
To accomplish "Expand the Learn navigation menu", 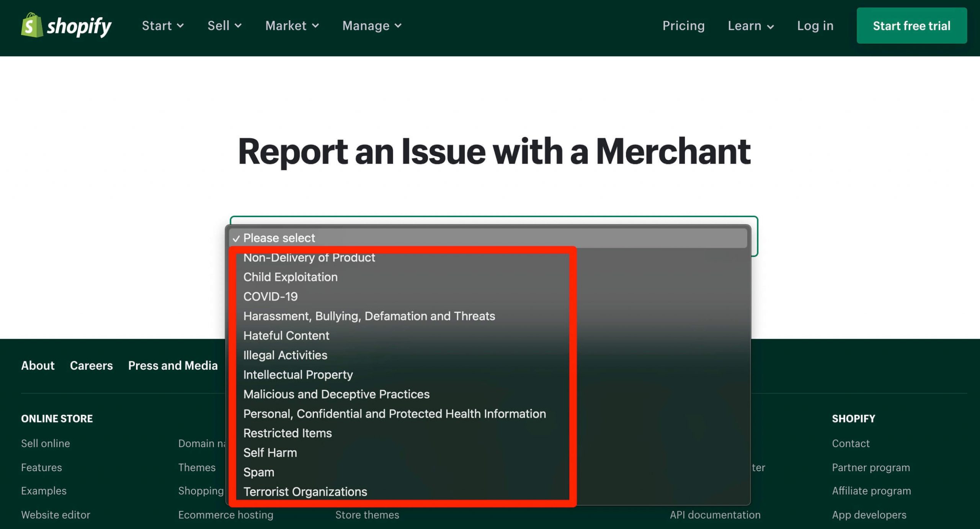I will [751, 26].
